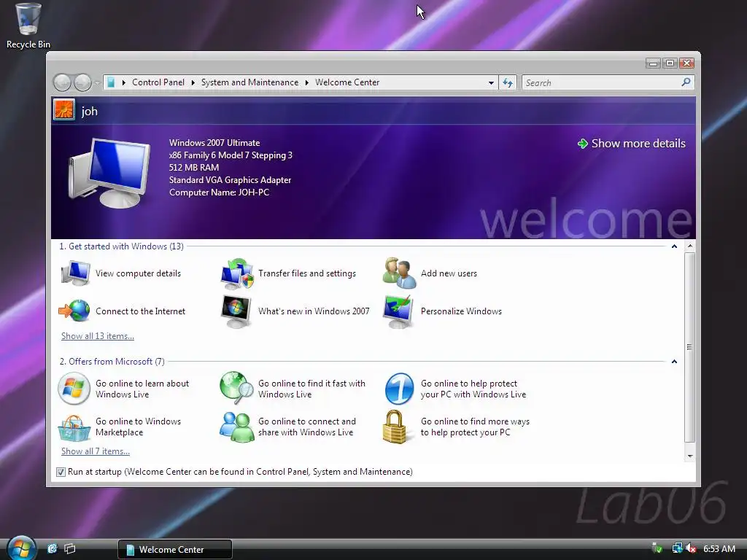747x560 pixels.
Task: Click the help protect your PC Windows Live icon
Action: [x=399, y=389]
